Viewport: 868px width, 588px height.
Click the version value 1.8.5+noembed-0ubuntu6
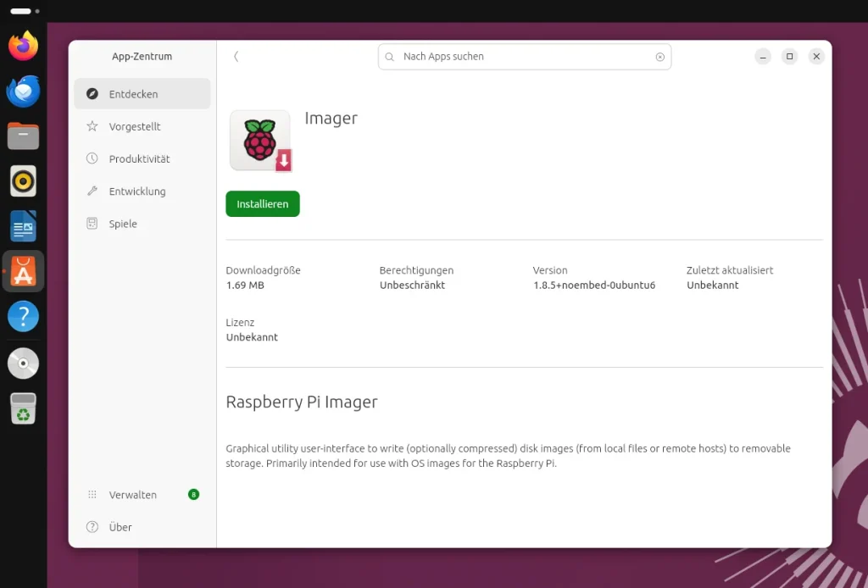[x=594, y=286]
